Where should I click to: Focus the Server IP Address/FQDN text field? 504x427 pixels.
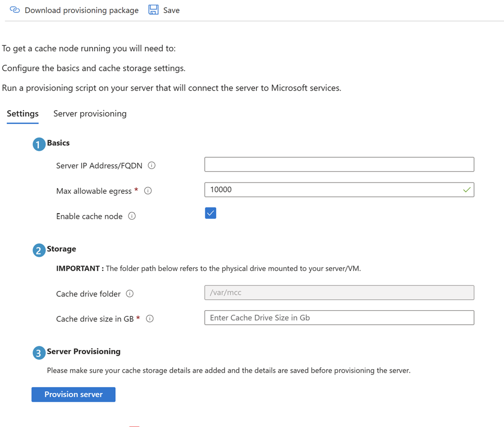[x=339, y=164]
